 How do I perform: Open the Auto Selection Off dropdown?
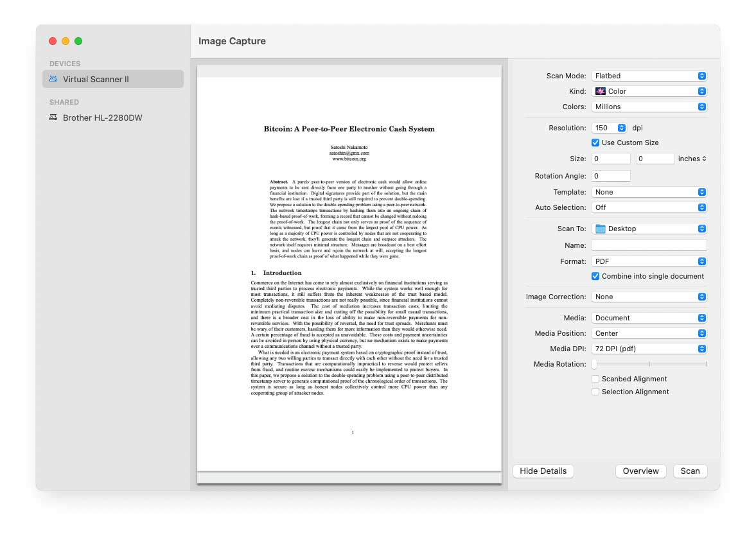click(649, 207)
